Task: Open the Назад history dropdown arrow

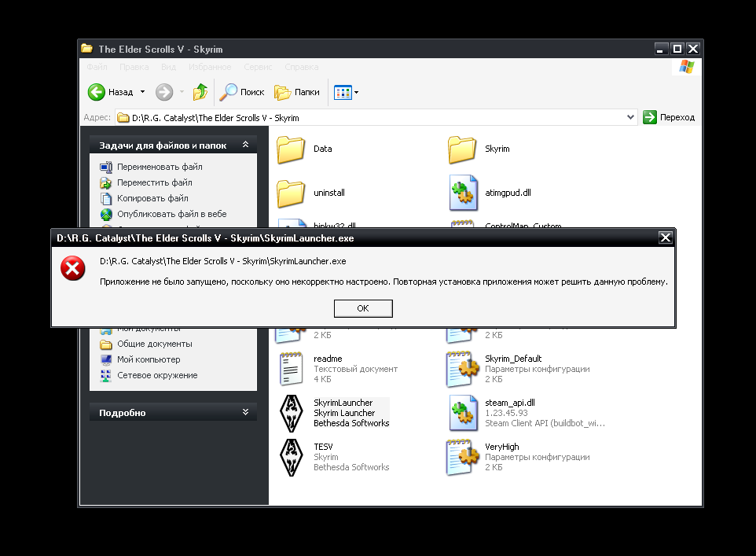Action: coord(142,92)
